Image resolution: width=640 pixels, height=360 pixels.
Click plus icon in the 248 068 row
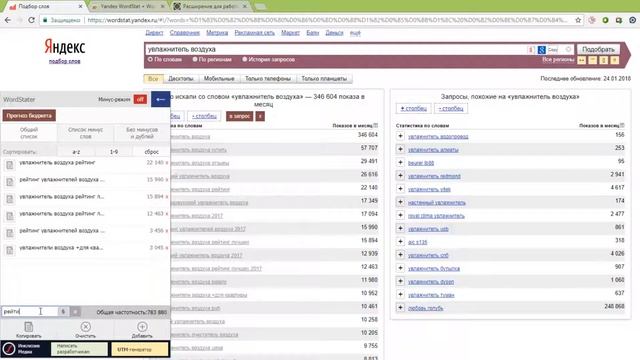[x=400, y=308]
